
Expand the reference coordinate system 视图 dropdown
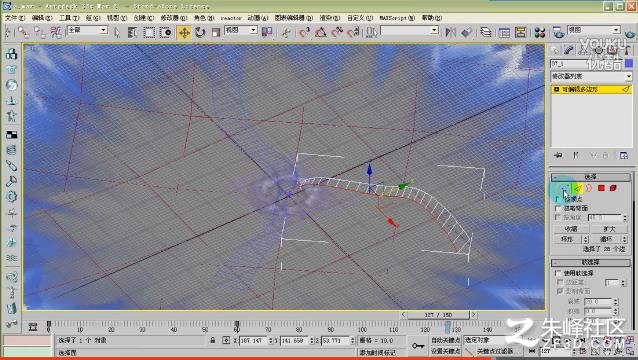(241, 30)
